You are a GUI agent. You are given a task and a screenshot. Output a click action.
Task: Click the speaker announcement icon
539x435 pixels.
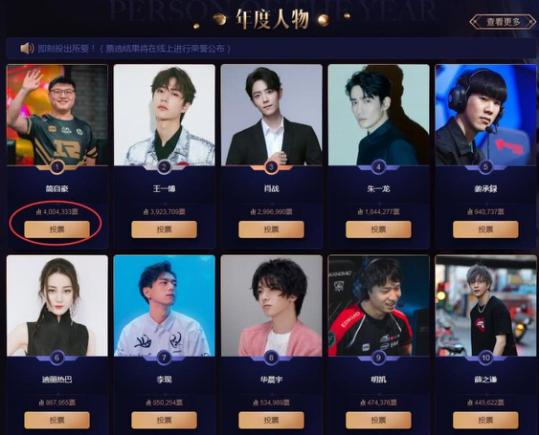(x=26, y=48)
